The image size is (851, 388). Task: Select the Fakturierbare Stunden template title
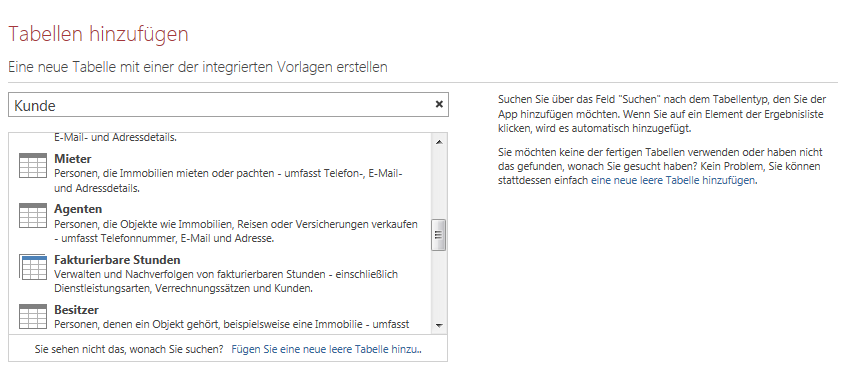117,260
